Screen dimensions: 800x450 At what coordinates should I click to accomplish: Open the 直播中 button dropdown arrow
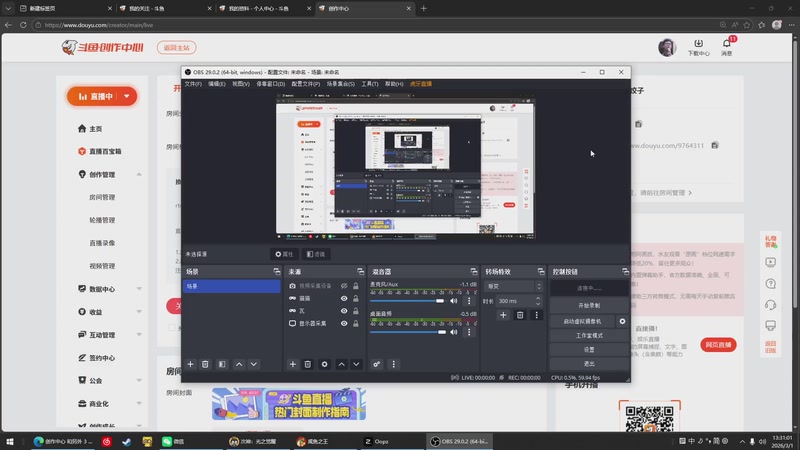coord(127,96)
